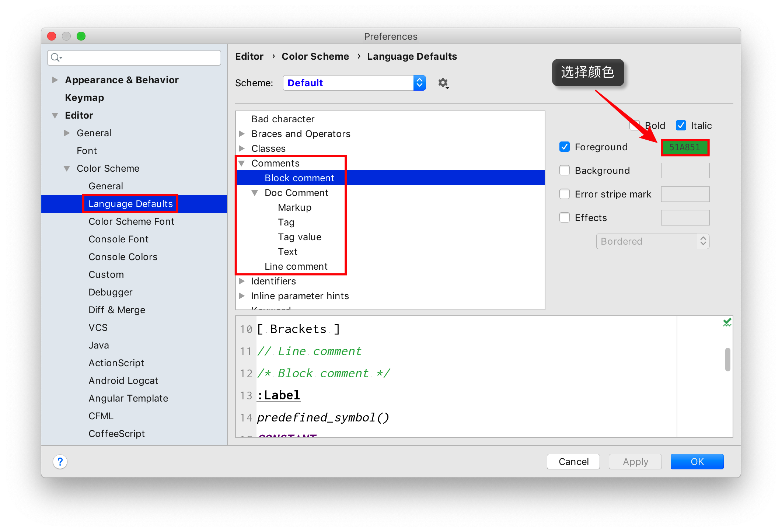
Task: Expand the Identifiers node
Action: [242, 281]
